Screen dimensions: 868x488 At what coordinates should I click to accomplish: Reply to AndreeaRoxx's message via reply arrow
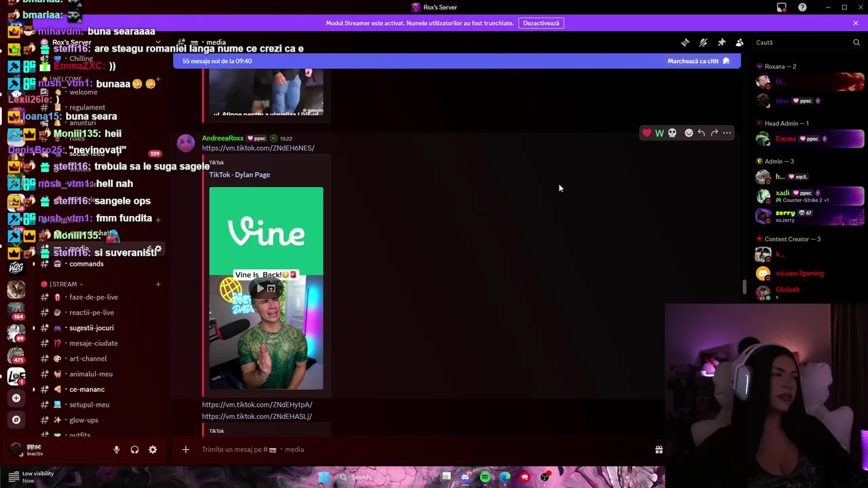701,133
